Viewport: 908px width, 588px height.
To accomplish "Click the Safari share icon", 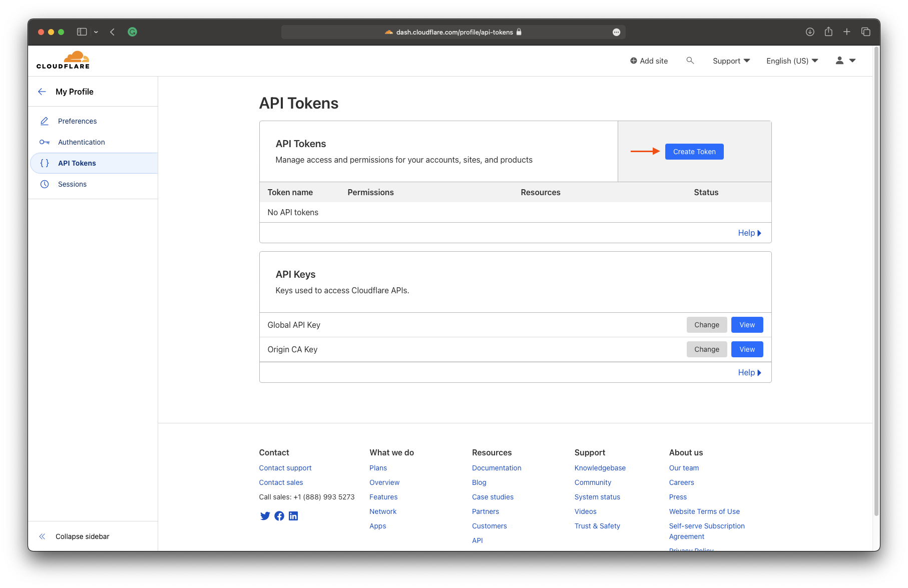I will tap(828, 32).
